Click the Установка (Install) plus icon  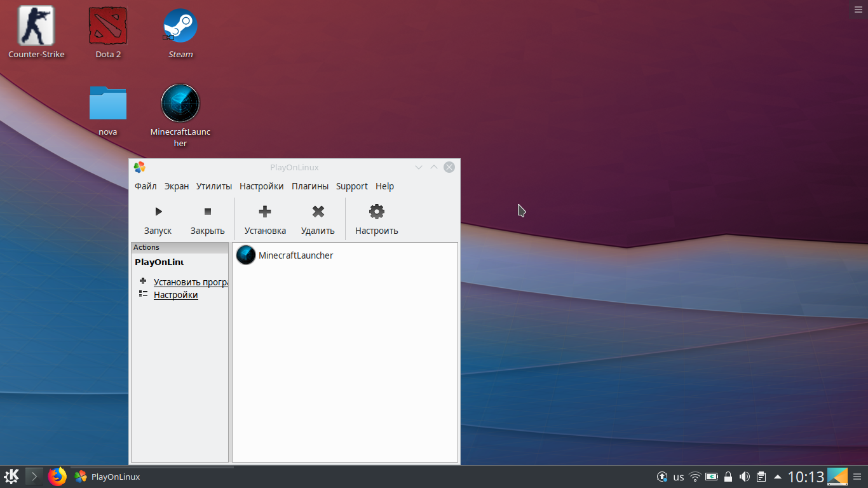pos(265,212)
